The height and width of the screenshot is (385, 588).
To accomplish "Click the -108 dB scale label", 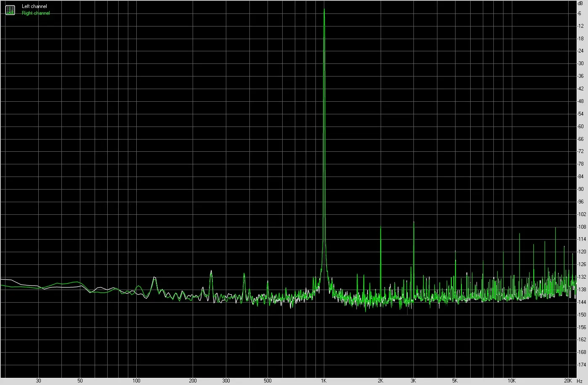I will click(x=582, y=227).
